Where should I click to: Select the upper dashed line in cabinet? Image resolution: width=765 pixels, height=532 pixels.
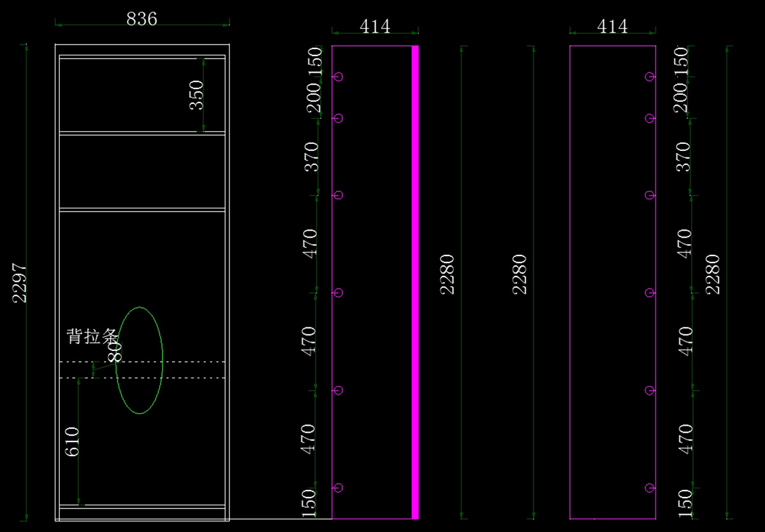(142, 362)
